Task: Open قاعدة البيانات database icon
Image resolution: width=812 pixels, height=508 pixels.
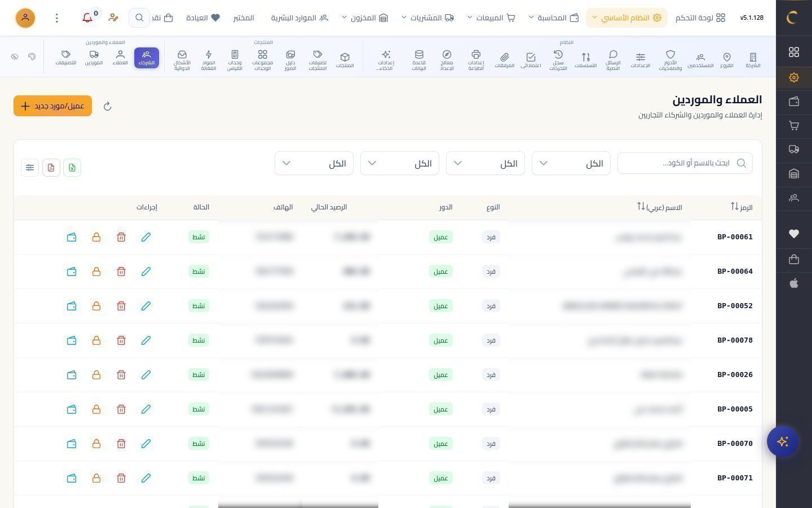Action: [419, 59]
